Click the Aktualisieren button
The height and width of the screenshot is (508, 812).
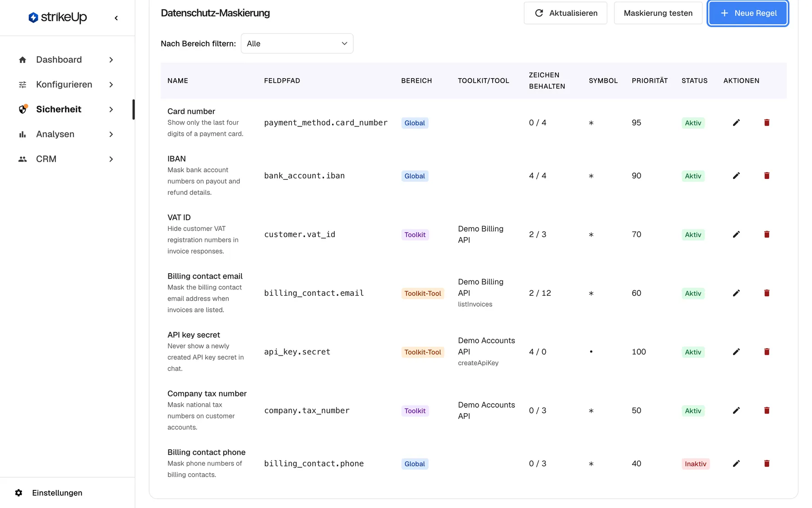565,13
